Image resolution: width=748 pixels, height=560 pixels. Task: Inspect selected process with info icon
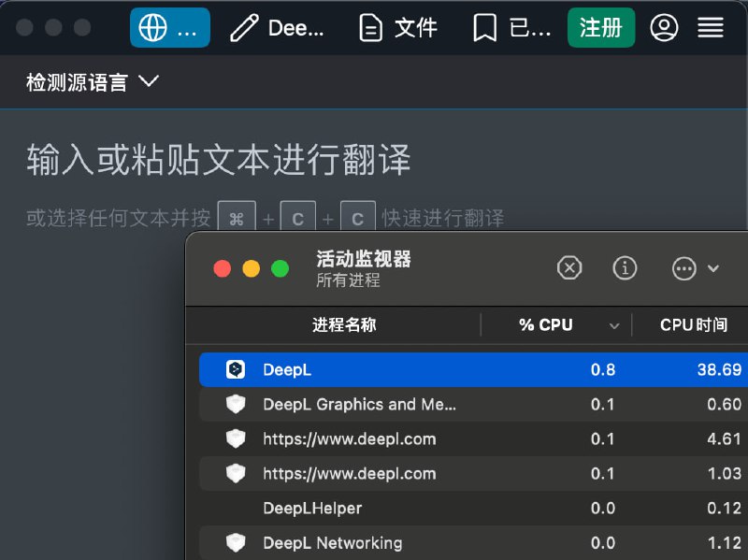click(x=625, y=267)
